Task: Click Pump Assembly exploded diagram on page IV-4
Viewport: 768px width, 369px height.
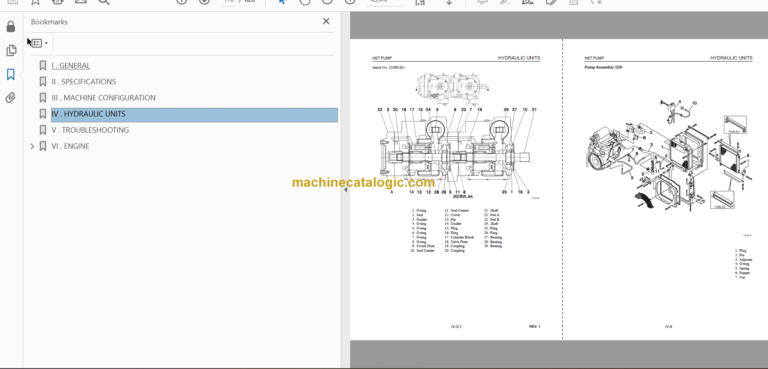Action: [x=668, y=156]
